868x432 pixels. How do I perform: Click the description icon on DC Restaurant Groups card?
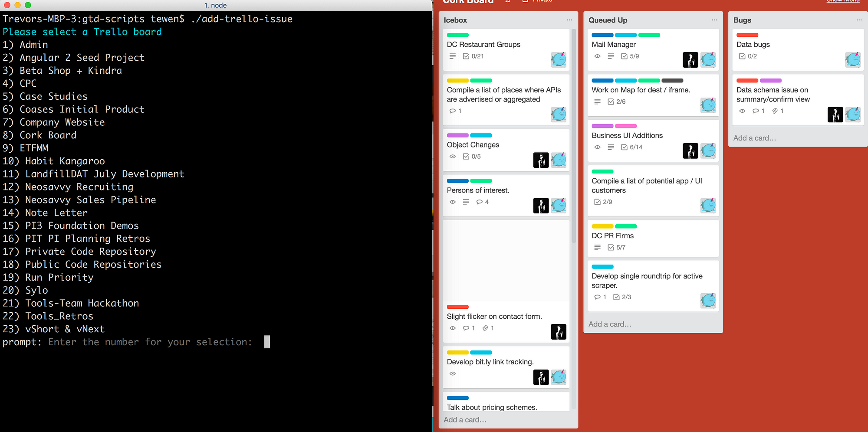coord(452,56)
